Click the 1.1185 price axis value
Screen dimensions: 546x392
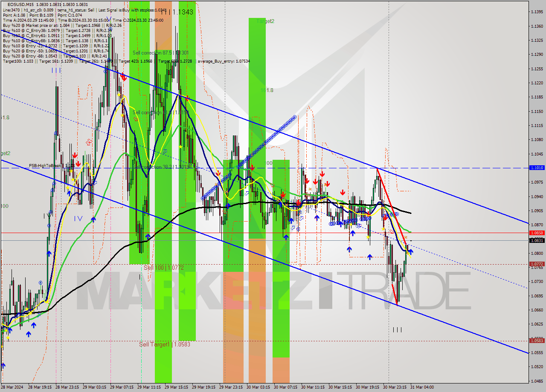537,97
